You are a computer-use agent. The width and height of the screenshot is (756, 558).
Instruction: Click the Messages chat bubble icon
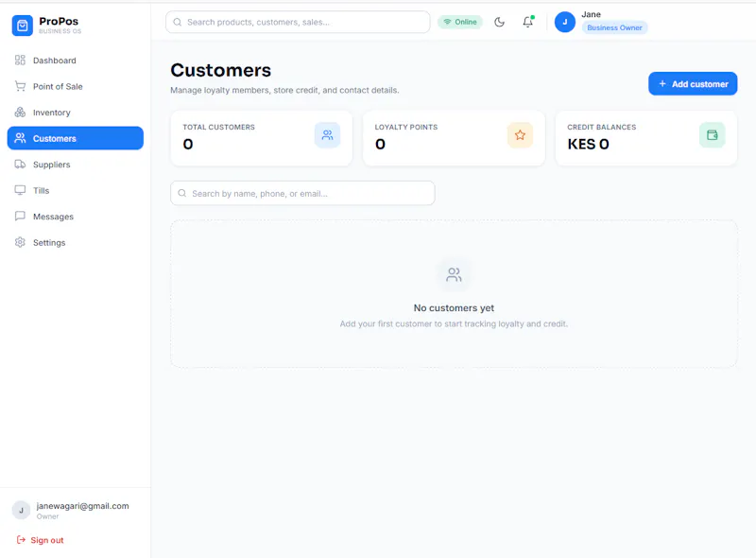click(20, 217)
